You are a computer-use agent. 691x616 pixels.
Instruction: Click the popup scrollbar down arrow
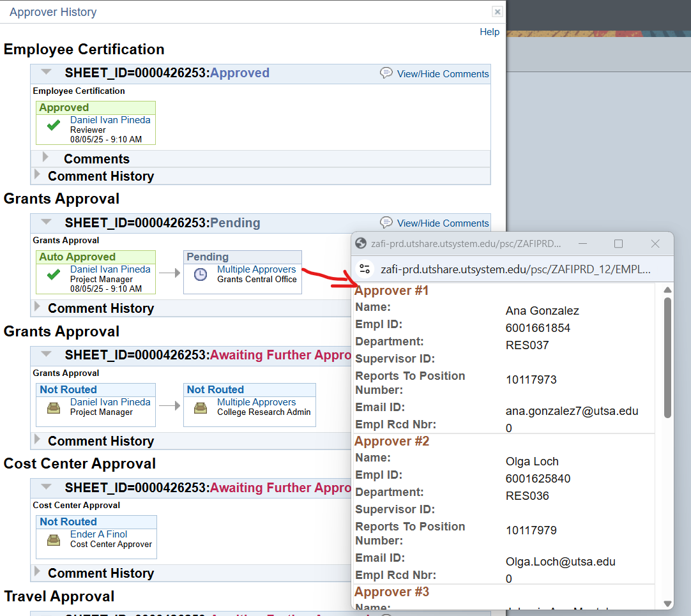(667, 604)
